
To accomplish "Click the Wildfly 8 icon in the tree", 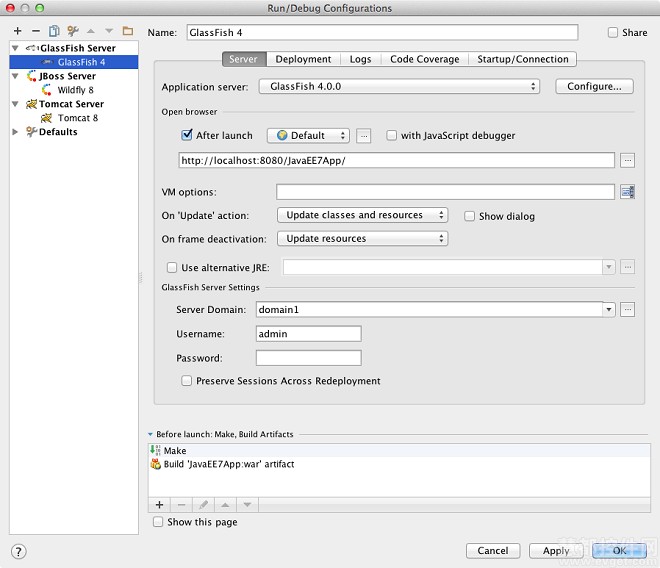I will pyautogui.click(x=46, y=90).
